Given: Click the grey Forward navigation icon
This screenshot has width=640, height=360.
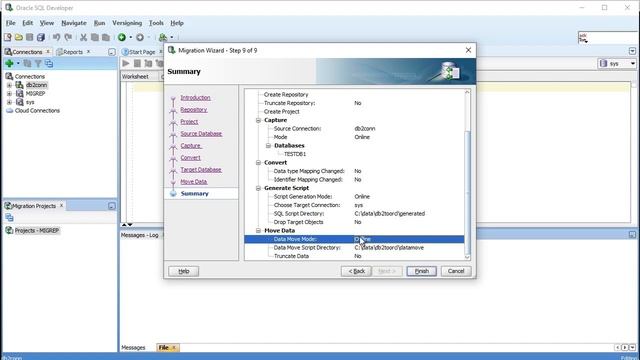Looking at the screenshot, I should pos(140,38).
